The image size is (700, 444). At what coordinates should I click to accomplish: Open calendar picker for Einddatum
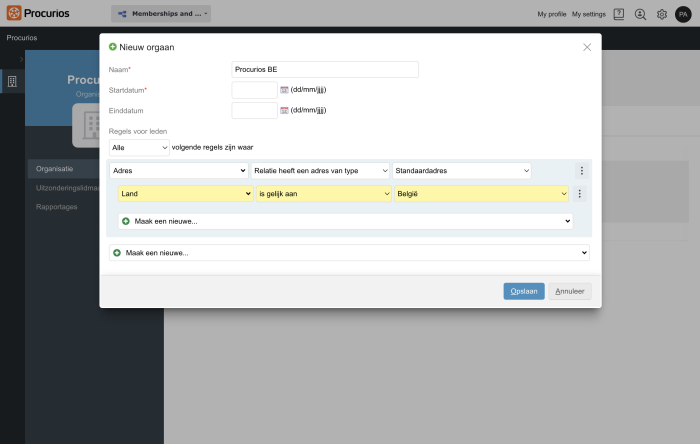tap(284, 110)
